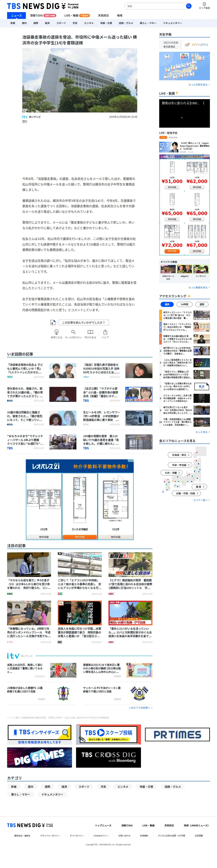Open the DIG GAMES banner
The image size is (217, 868).
[40, 758]
